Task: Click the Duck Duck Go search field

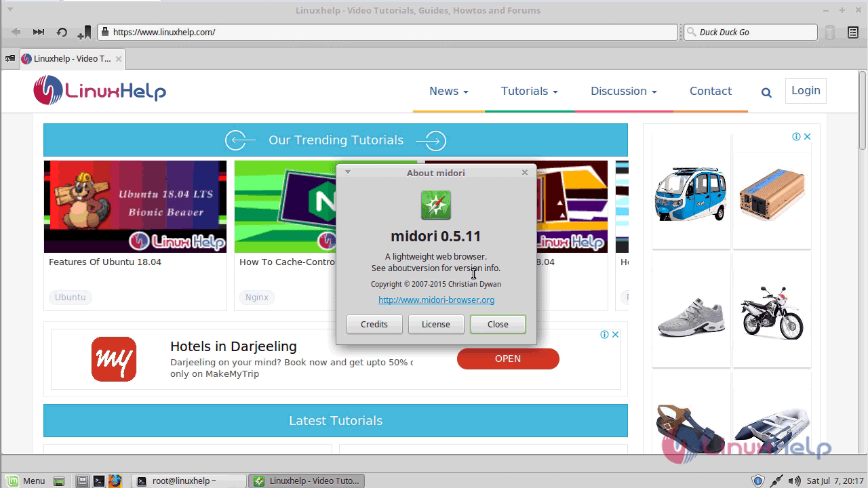Action: 750,32
